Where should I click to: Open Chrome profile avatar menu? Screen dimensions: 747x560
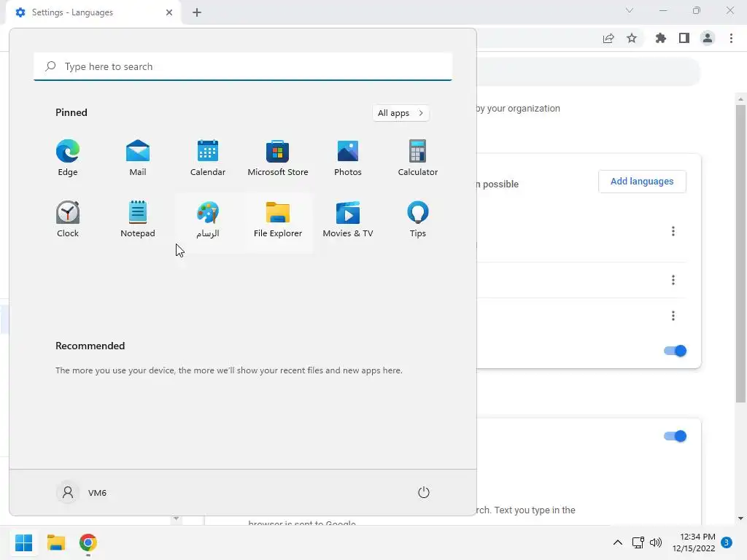click(708, 38)
